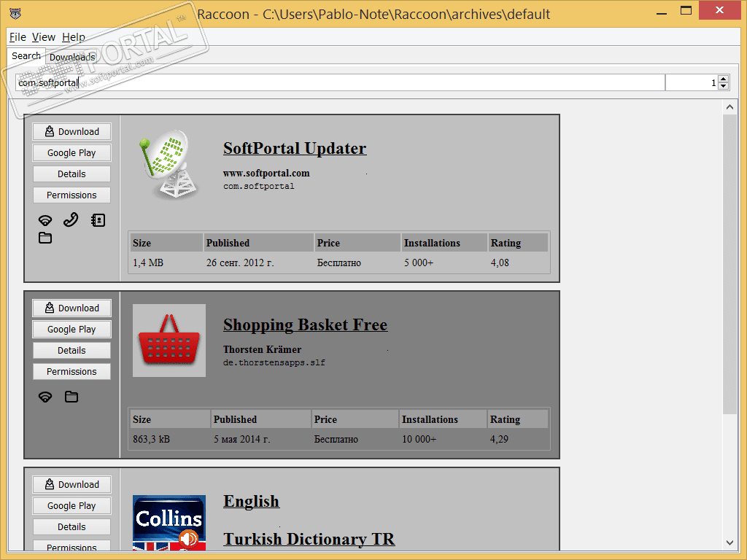Viewport: 747px width, 560px height.
Task: Click the SoftPortal Updater satellite dish app icon
Action: click(169, 164)
